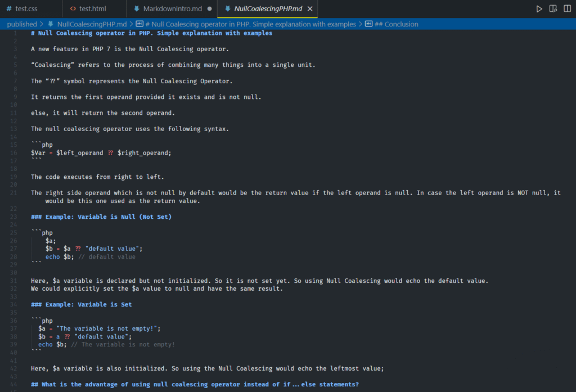Viewport: 576px width, 392px height.
Task: Close the NullCoalescingPHP.md tab with its X
Action: [x=310, y=9]
